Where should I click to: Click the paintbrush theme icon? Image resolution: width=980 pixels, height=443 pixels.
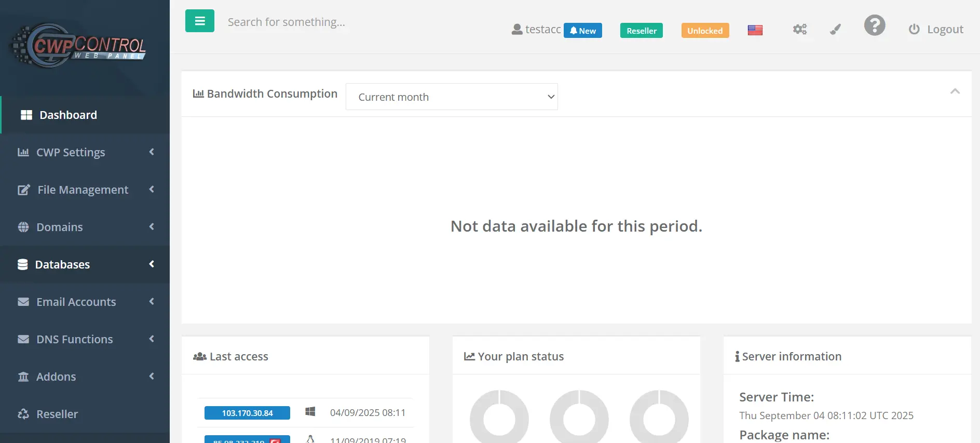(835, 30)
